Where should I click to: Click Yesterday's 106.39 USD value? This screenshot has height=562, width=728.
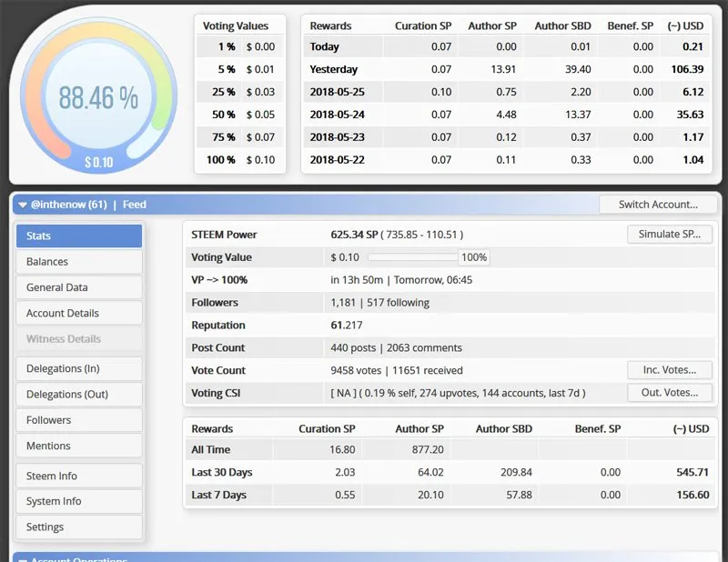(x=687, y=70)
